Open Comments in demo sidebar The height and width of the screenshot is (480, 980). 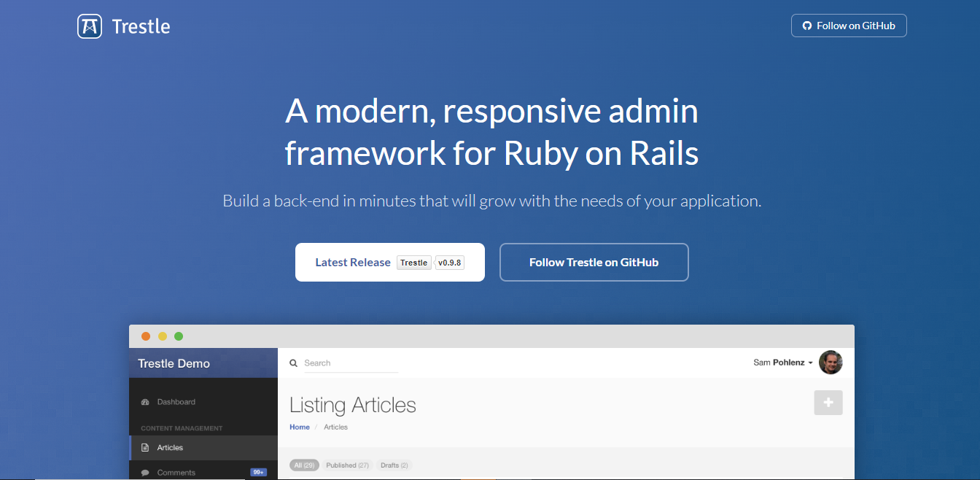click(x=203, y=472)
